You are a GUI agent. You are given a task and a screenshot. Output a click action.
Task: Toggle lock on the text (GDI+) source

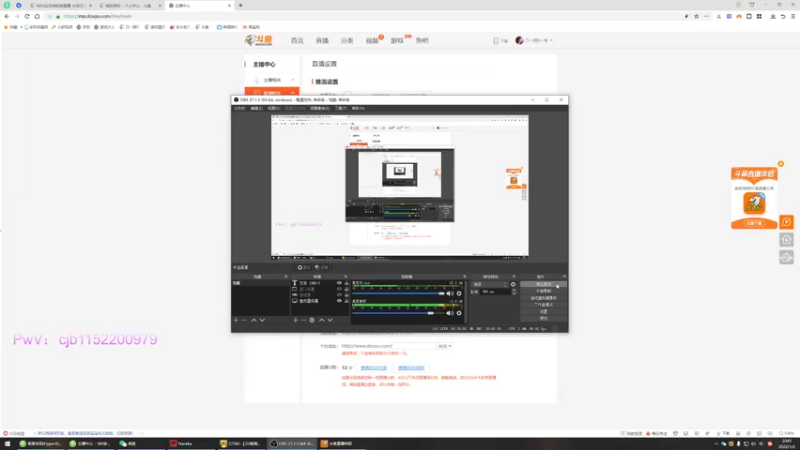pyautogui.click(x=346, y=283)
